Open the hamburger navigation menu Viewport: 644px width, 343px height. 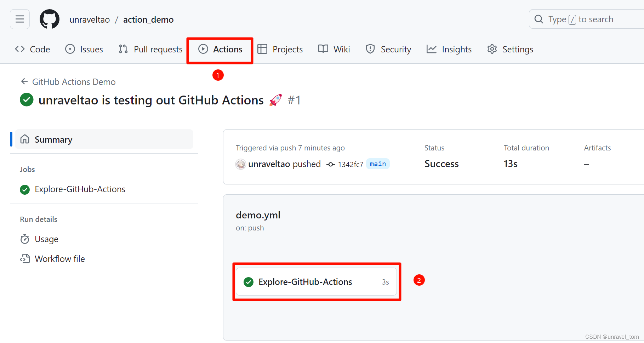tap(20, 19)
